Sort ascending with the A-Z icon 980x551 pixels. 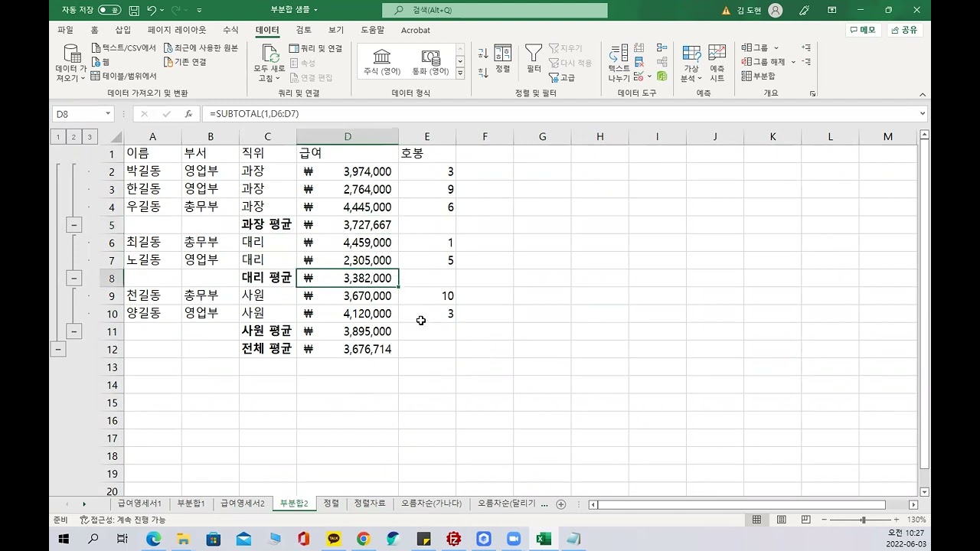click(x=483, y=54)
